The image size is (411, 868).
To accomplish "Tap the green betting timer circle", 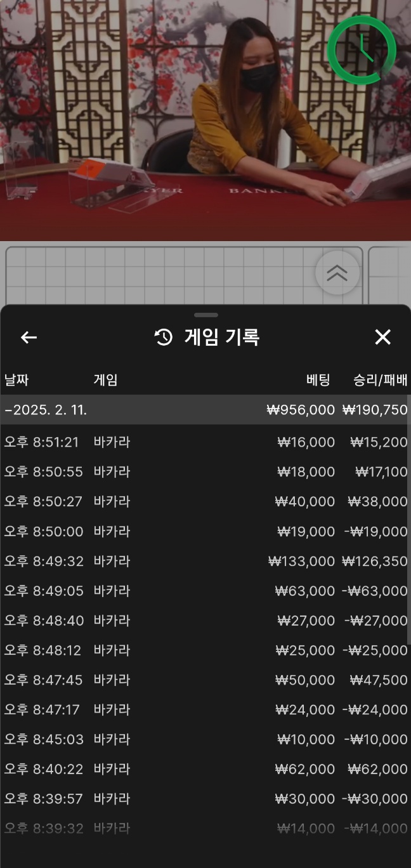I will click(362, 49).
